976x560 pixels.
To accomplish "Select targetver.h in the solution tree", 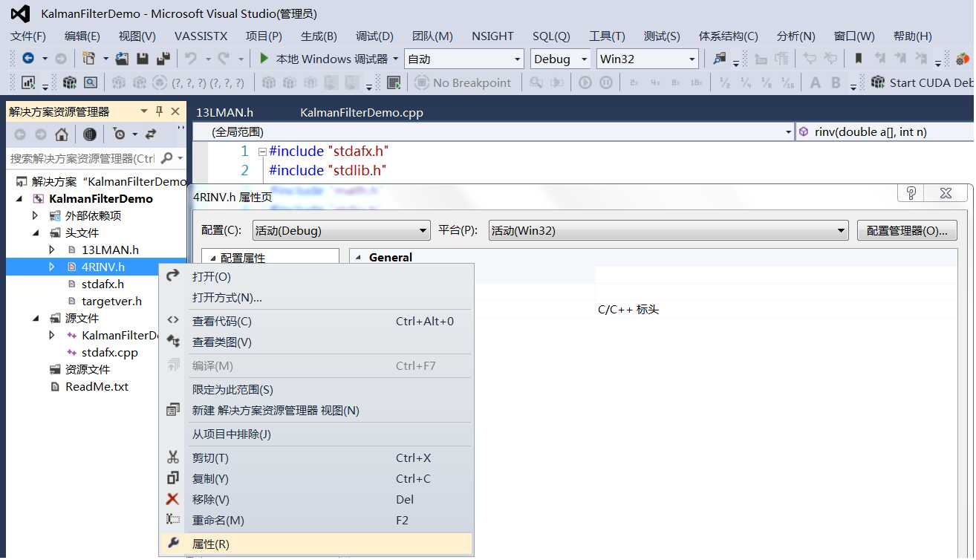I will [x=111, y=301].
